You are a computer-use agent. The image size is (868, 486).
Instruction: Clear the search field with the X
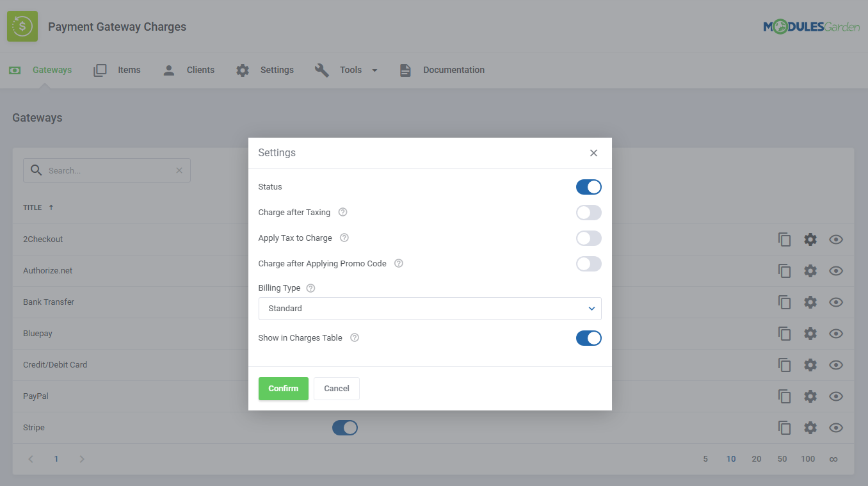click(179, 170)
